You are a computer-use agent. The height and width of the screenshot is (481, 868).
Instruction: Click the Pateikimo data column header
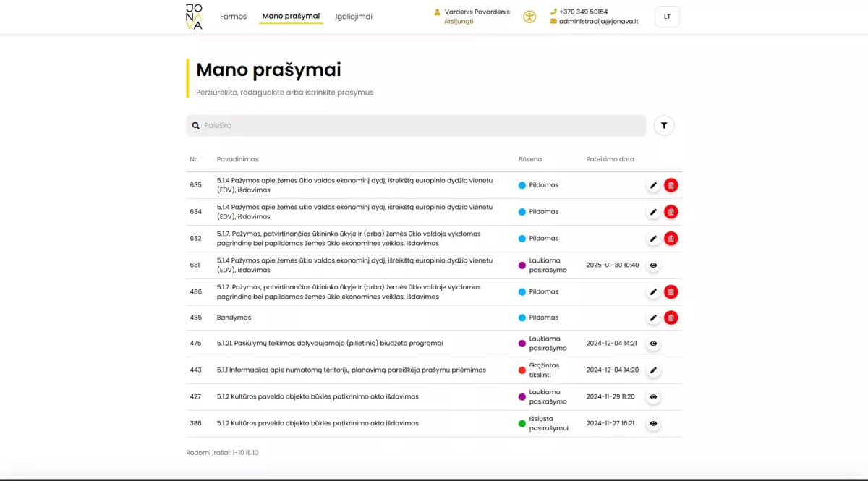610,159
